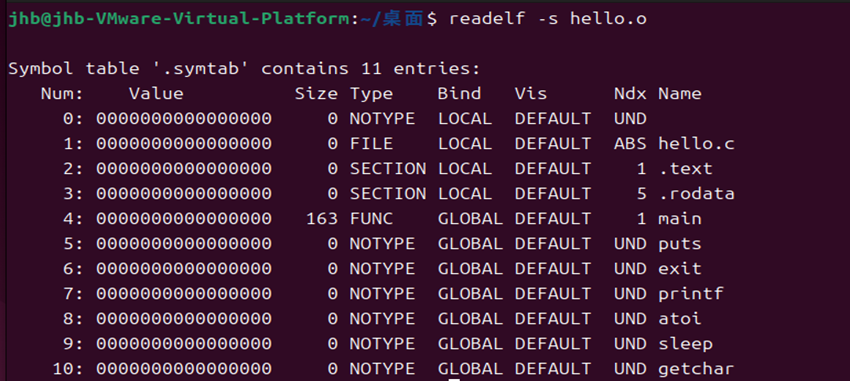Image resolution: width=850 pixels, height=381 pixels.
Task: Click UND index in the getchar row
Action: 630,369
